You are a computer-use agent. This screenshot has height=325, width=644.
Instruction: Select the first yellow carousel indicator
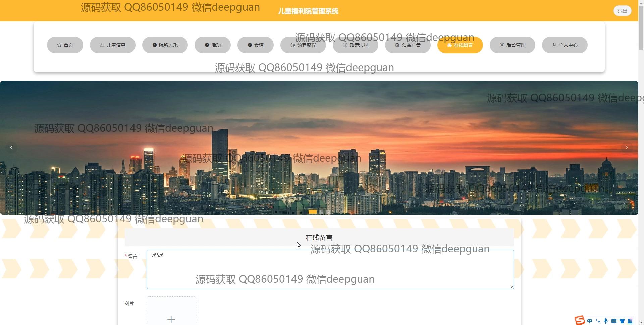pos(313,212)
